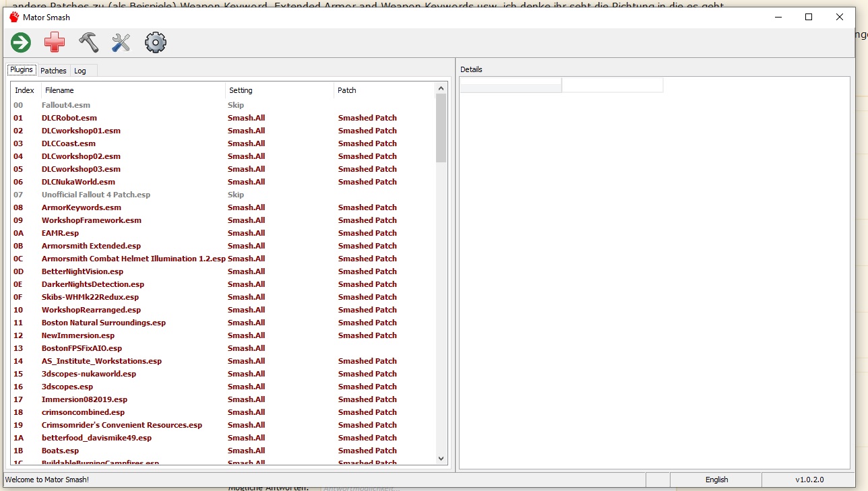Open the wrench and screwdriver settings manager
The image size is (868, 491).
tap(121, 43)
